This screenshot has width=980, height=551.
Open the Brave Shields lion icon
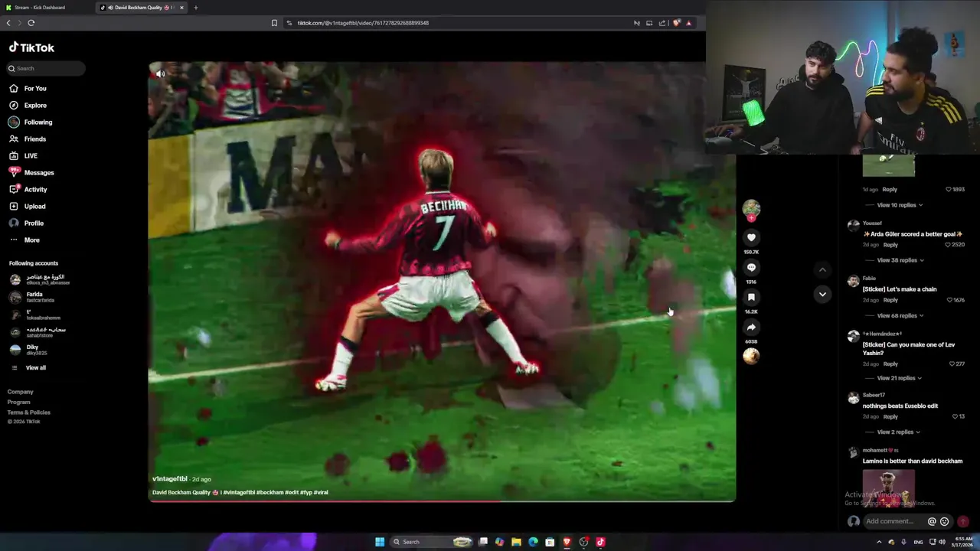pos(676,23)
